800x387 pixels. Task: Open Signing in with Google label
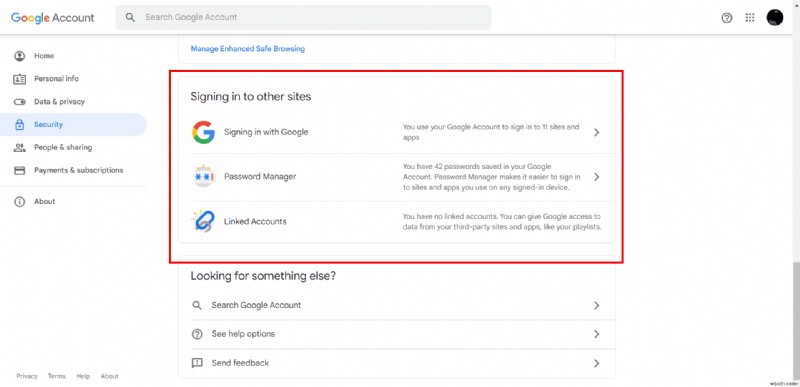click(266, 132)
